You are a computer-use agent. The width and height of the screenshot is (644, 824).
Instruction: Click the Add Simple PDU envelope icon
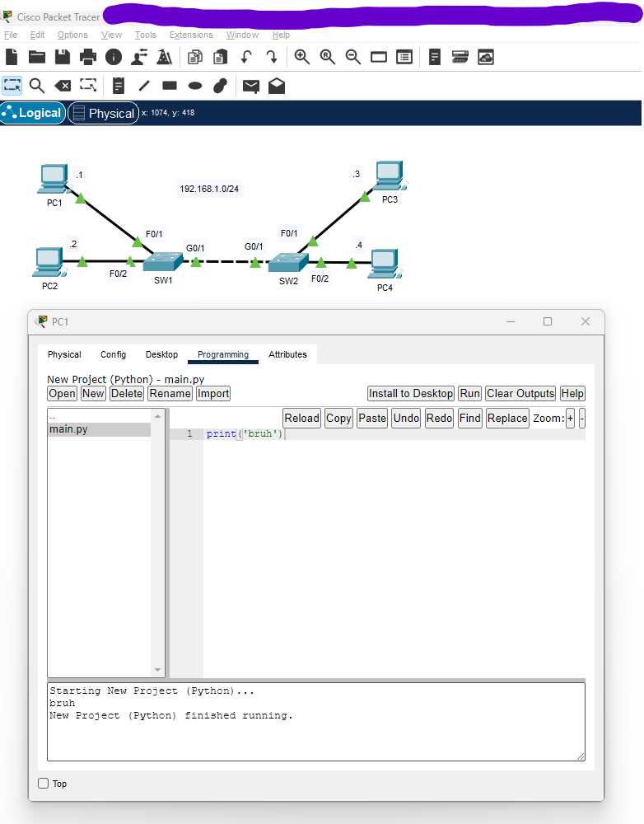pyautogui.click(x=250, y=86)
